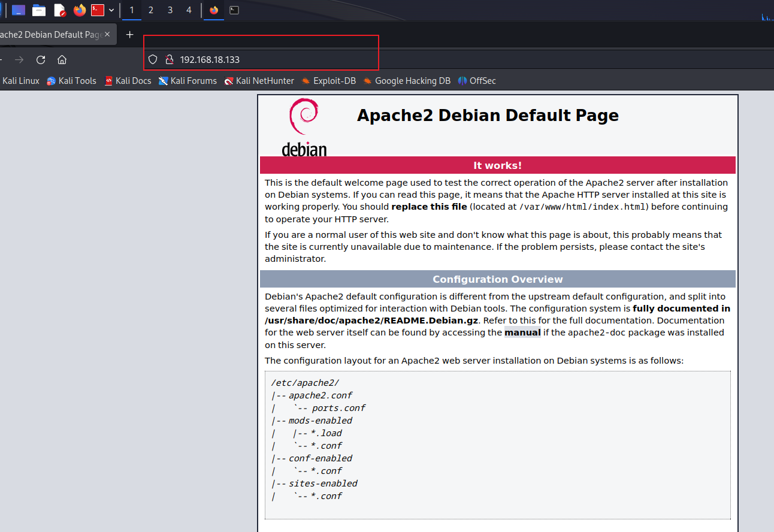Image resolution: width=774 pixels, height=532 pixels.
Task: Open the text editor launcher in panel
Action: [59, 10]
